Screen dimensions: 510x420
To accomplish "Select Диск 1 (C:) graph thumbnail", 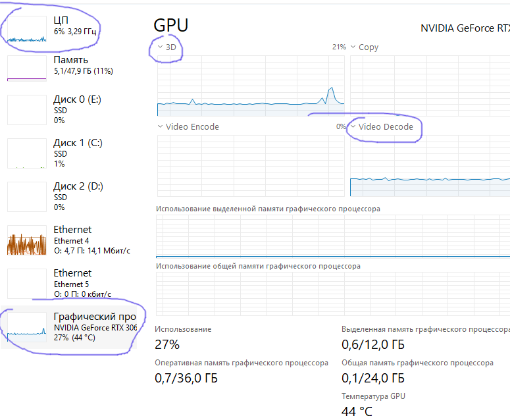I will (27, 153).
